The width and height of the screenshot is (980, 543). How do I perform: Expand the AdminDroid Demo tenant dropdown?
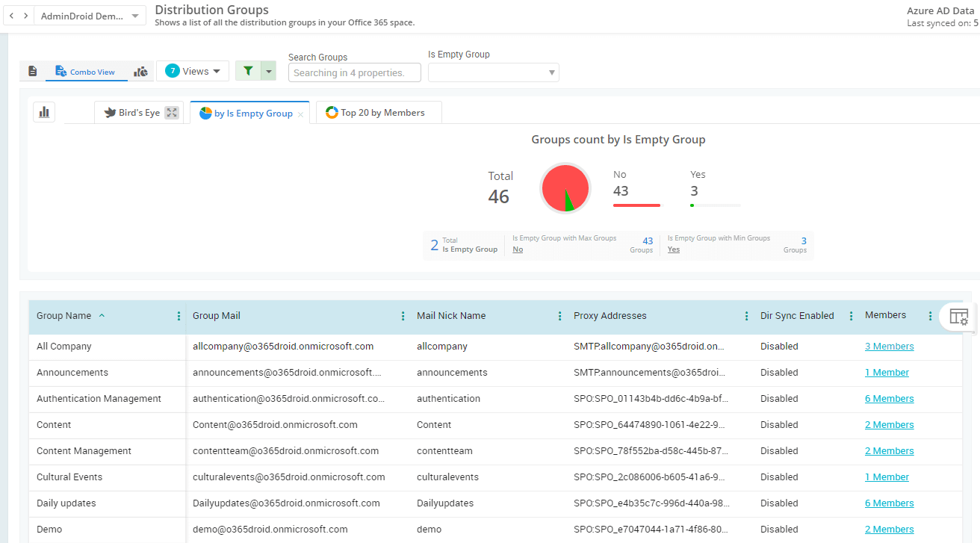tap(134, 16)
